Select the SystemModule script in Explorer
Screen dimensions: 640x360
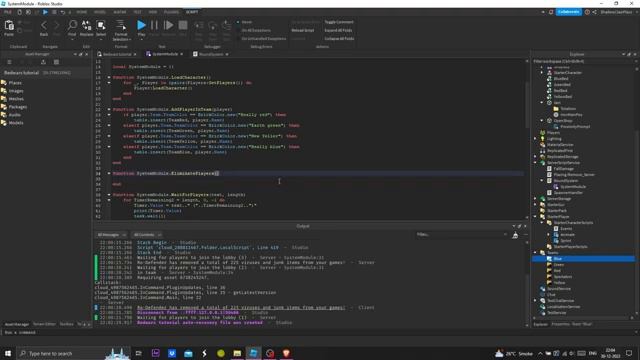coord(573,187)
